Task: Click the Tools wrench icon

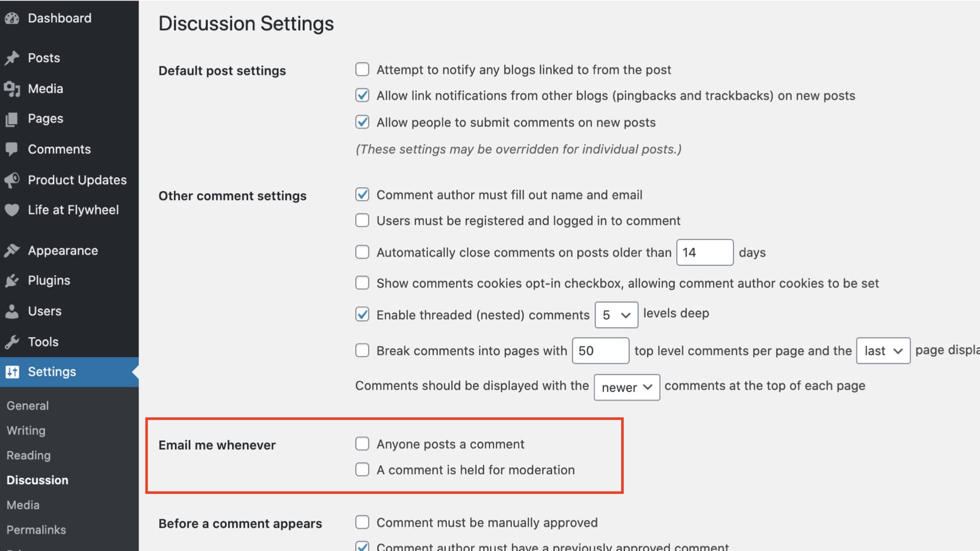Action: pyautogui.click(x=12, y=342)
